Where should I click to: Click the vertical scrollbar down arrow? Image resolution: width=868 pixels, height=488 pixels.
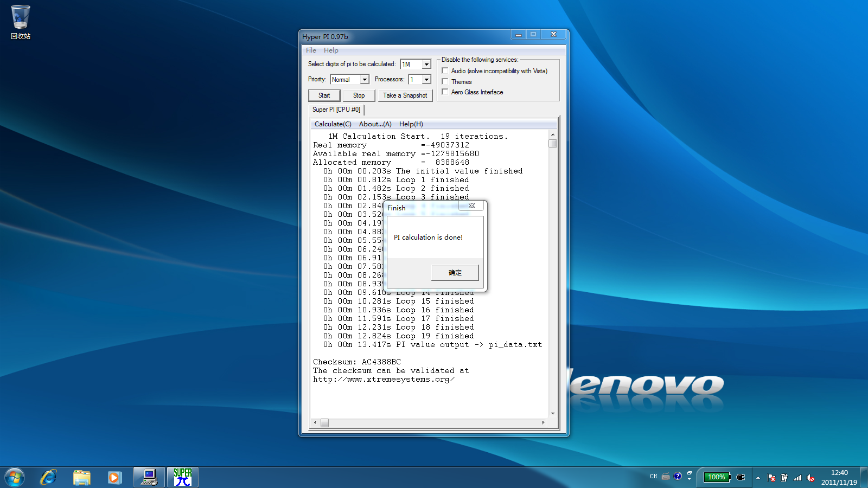[553, 414]
